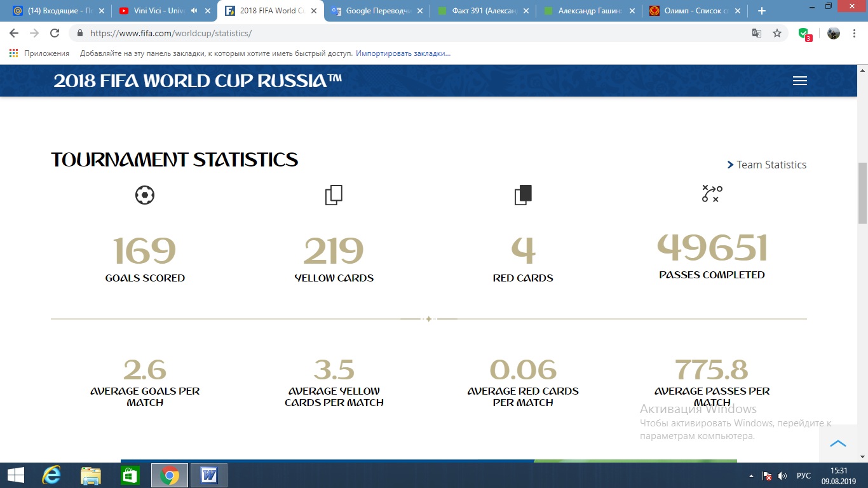Click the Red Cards label
This screenshot has height=488, width=868.
coord(523,278)
